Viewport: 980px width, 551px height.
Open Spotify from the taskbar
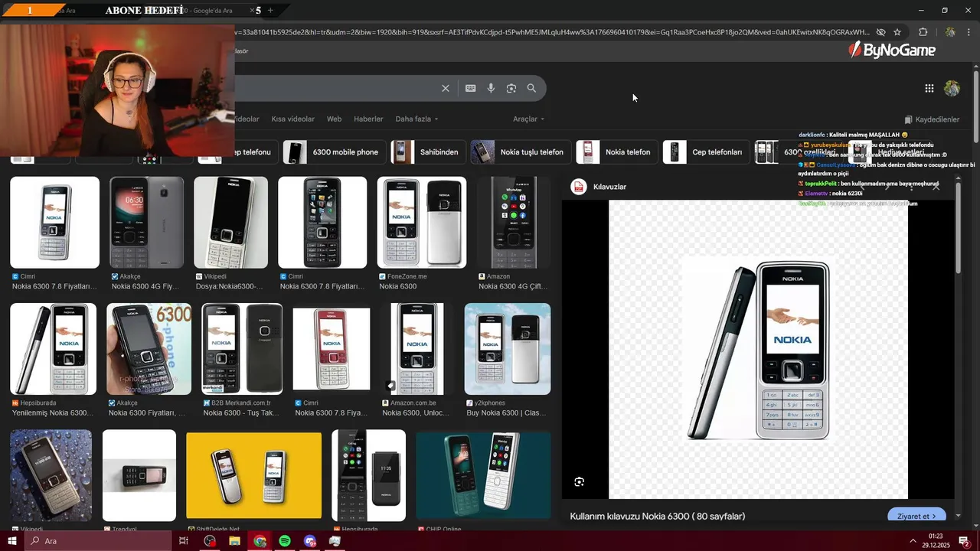coord(285,541)
